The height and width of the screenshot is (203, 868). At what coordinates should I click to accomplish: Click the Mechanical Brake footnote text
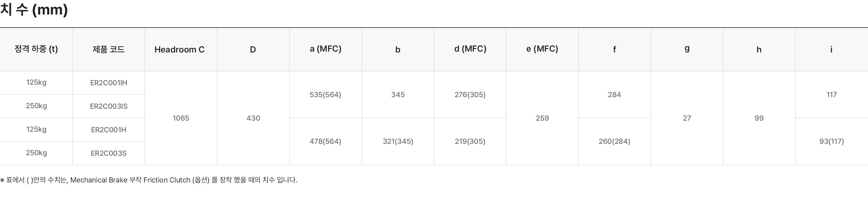point(149,180)
